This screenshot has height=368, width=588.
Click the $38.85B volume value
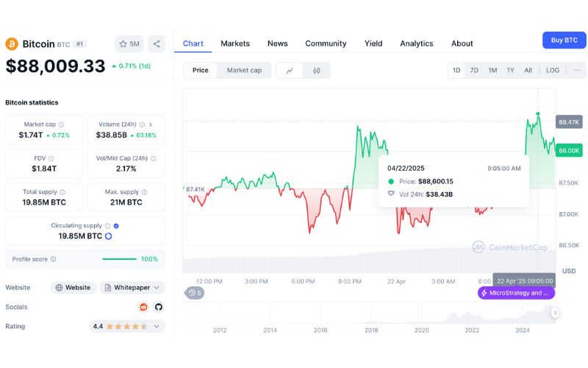coord(112,135)
